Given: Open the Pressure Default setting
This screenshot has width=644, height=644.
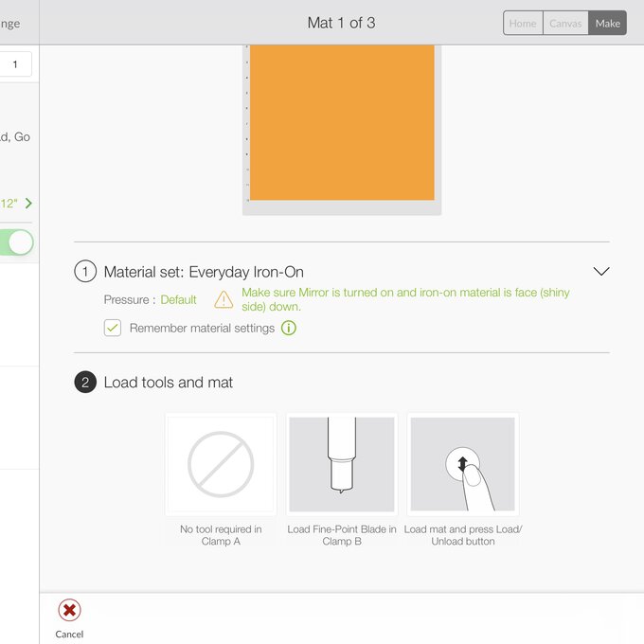Looking at the screenshot, I should click(x=178, y=300).
